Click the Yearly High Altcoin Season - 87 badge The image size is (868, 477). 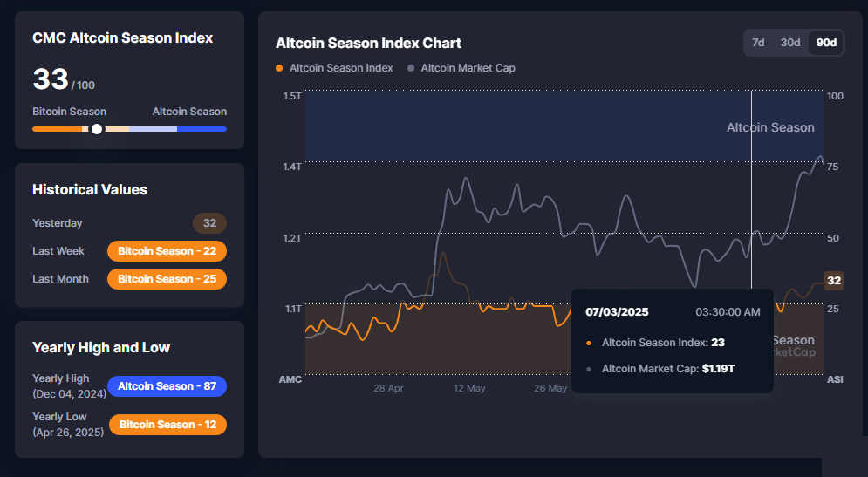coord(167,386)
